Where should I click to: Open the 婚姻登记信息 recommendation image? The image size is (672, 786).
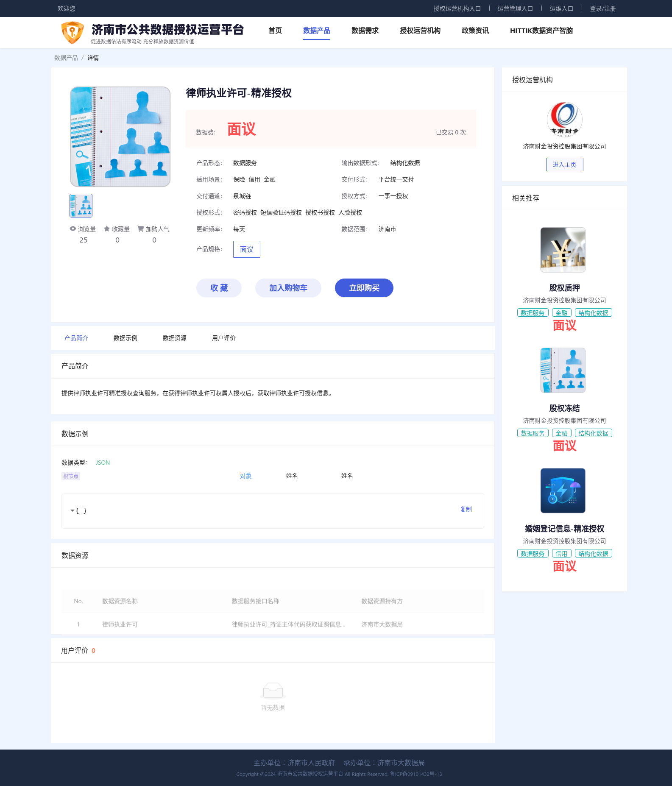coord(563,491)
